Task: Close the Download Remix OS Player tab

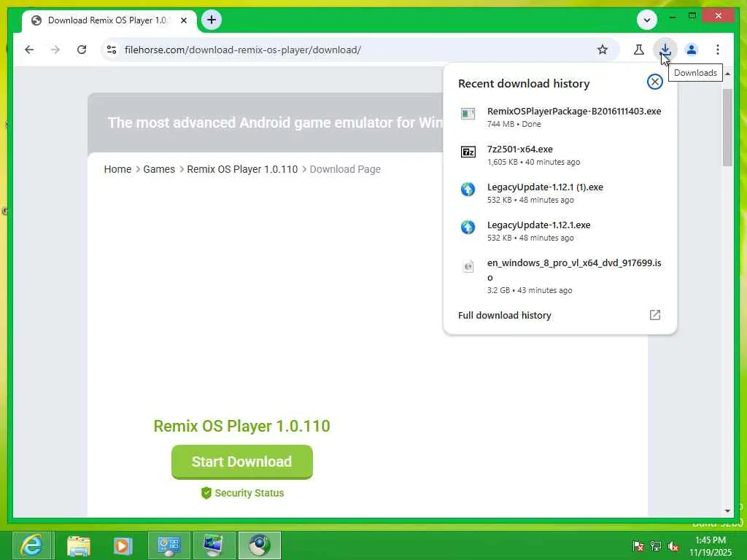Action: [x=183, y=20]
